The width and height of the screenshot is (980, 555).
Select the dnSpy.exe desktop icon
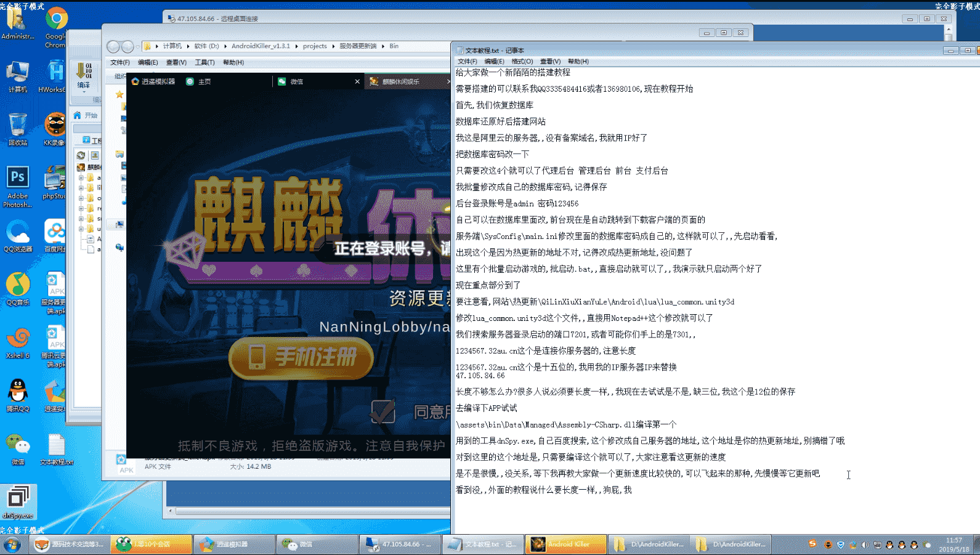tap(18, 502)
